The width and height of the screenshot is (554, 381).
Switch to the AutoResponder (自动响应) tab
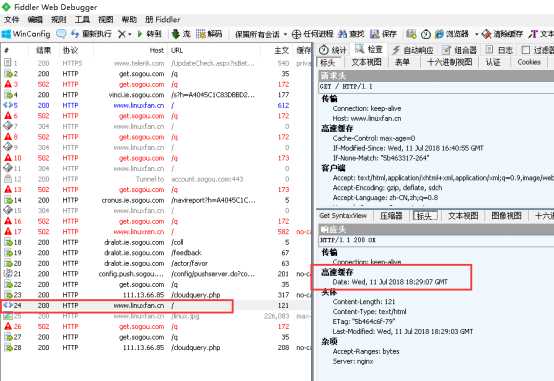coord(413,50)
